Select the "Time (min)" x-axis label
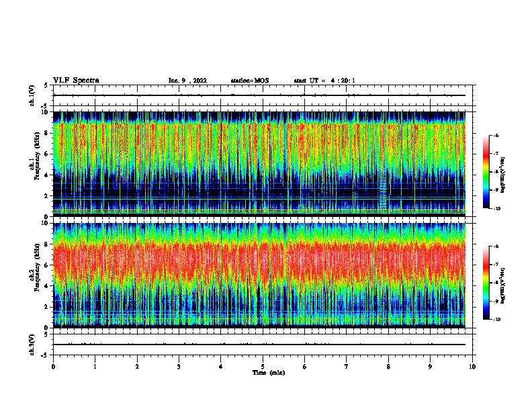Viewport: 532px width, 411px height. (x=269, y=373)
